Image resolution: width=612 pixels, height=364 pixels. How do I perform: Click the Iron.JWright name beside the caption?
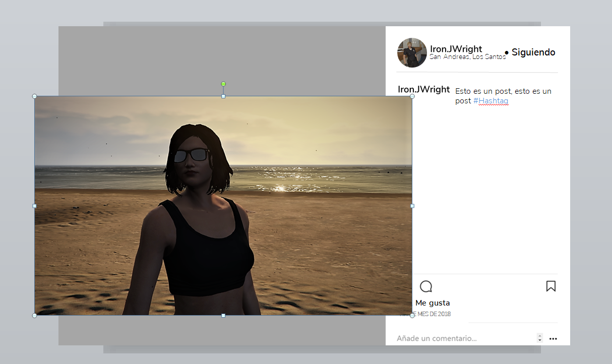tap(423, 89)
